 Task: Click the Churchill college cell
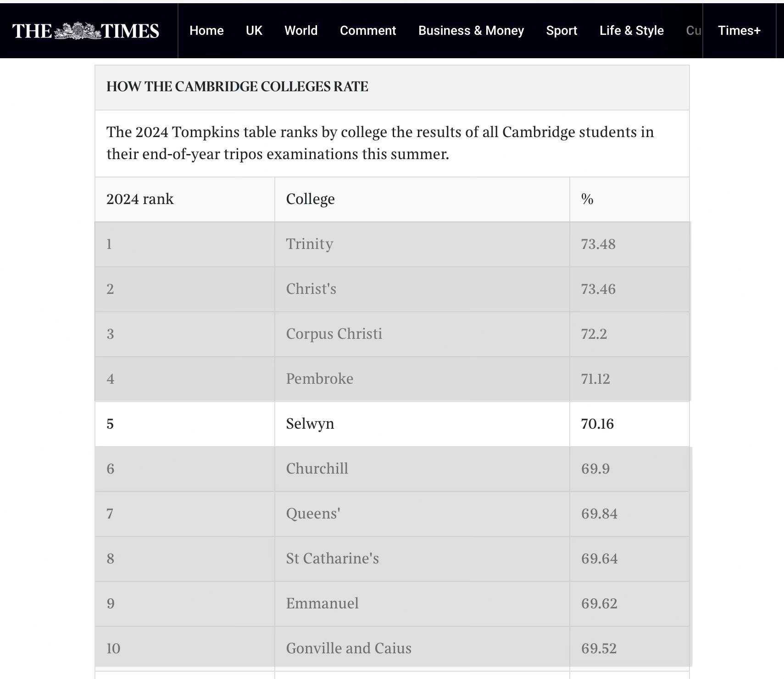(317, 469)
